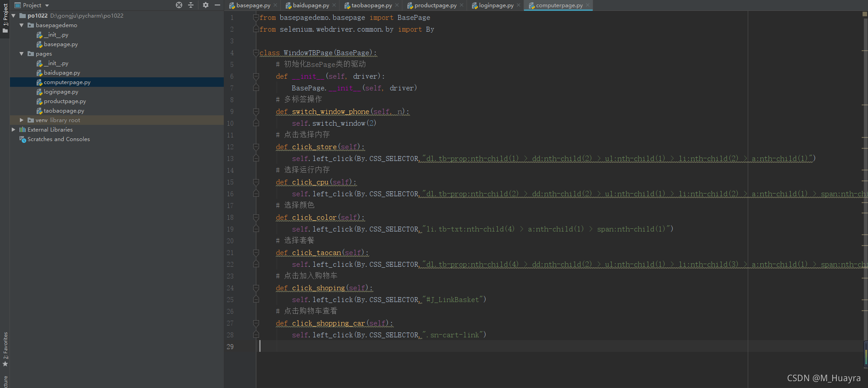This screenshot has height=388, width=868.
Task: Collapse the pages folder
Action: click(21, 53)
